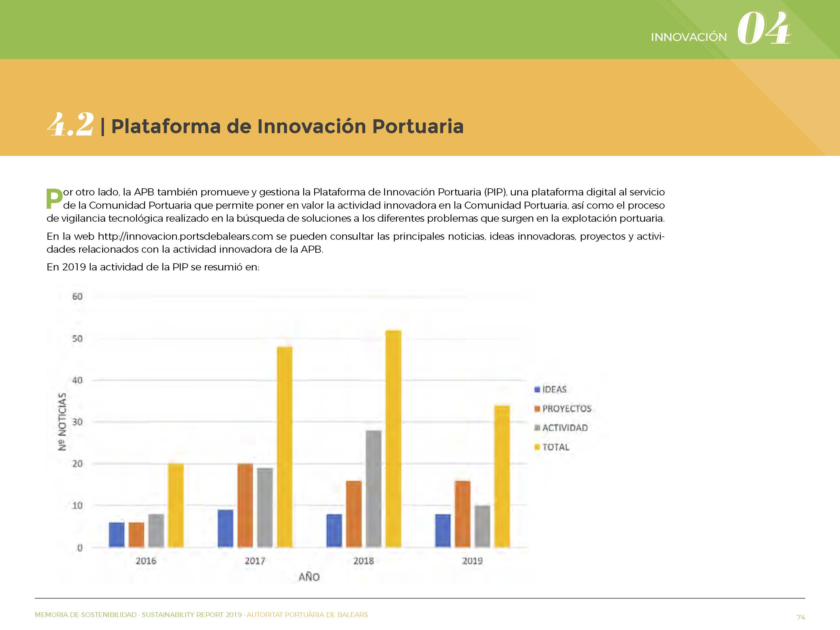Click the "30" y-axis value
The height and width of the screenshot is (630, 840).
coord(77,422)
